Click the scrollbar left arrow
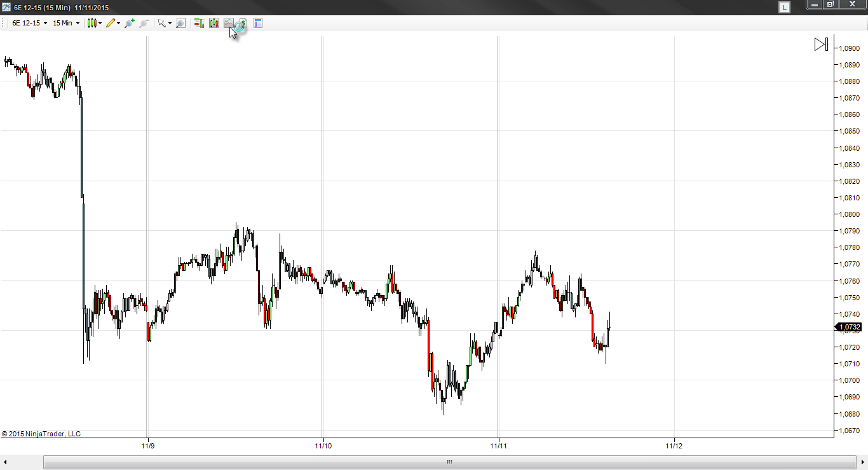The width and height of the screenshot is (868, 470). (x=6, y=462)
